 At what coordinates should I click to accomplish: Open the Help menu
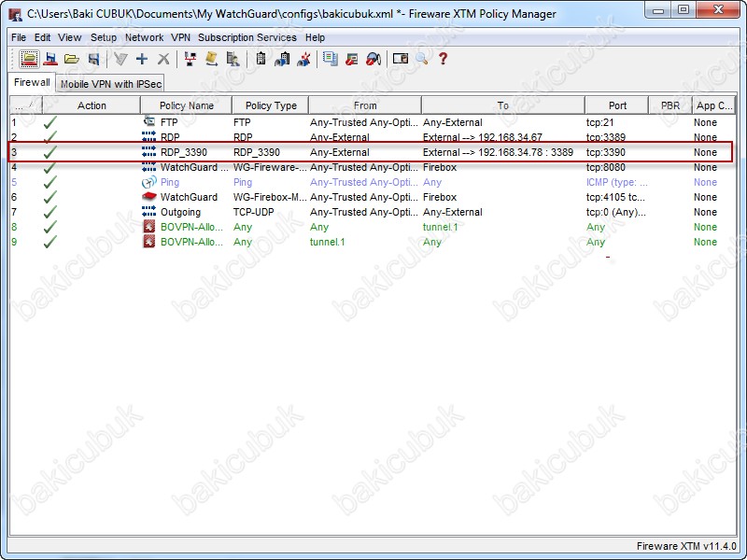pyautogui.click(x=315, y=37)
